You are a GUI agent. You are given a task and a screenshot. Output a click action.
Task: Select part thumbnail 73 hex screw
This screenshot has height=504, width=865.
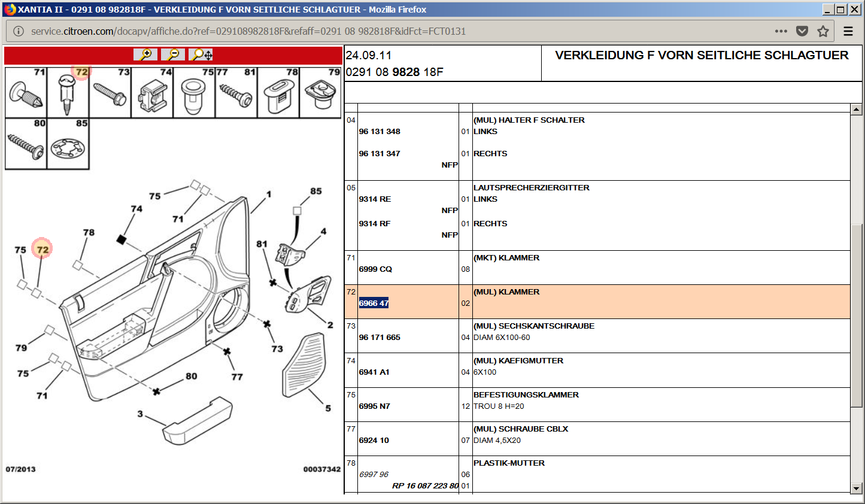pyautogui.click(x=110, y=92)
